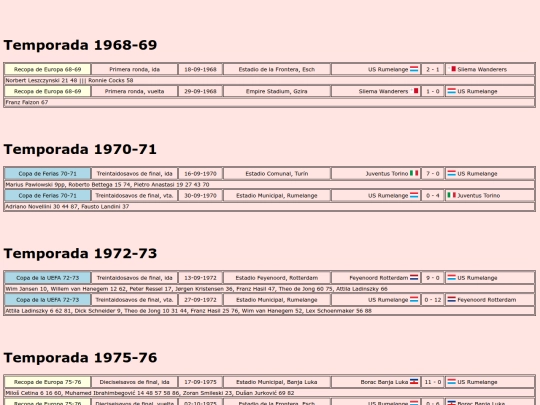Select the 'Primera ronda, ida' cell

coord(134,69)
